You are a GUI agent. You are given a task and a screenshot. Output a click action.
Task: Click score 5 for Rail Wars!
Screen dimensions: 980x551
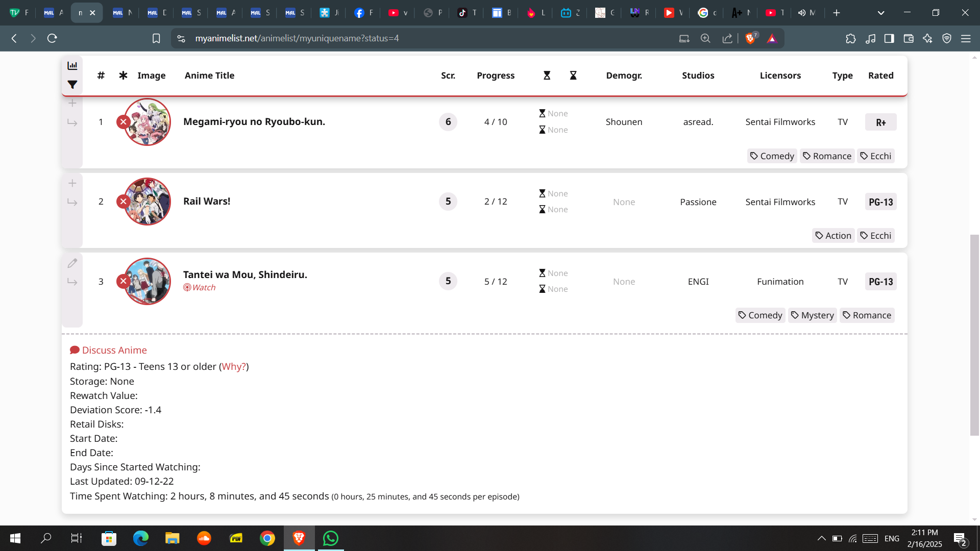[448, 201]
